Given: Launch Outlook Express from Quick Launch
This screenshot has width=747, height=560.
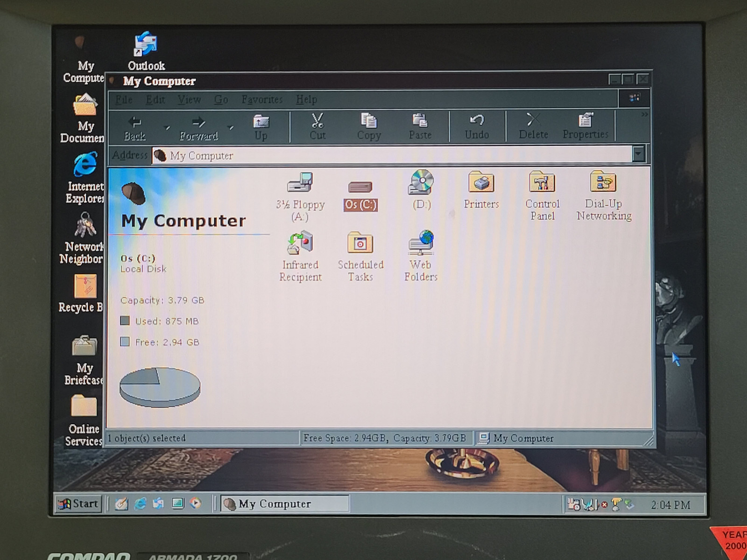Looking at the screenshot, I should [x=159, y=504].
